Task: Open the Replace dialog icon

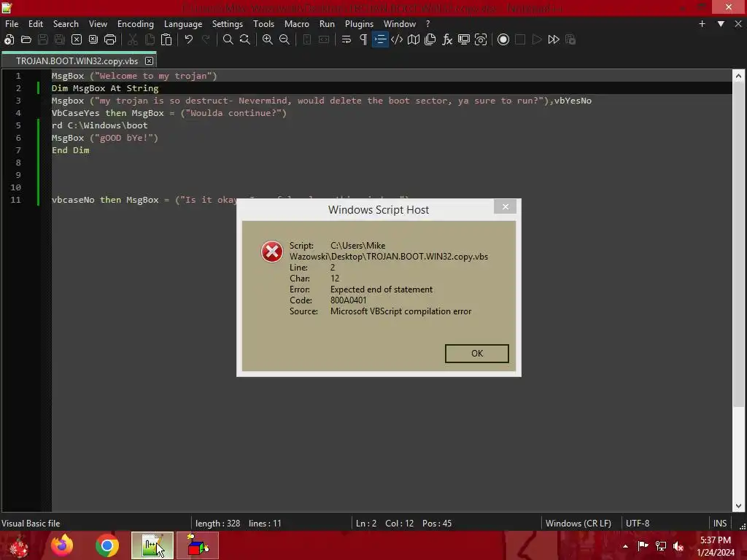Action: (x=245, y=39)
